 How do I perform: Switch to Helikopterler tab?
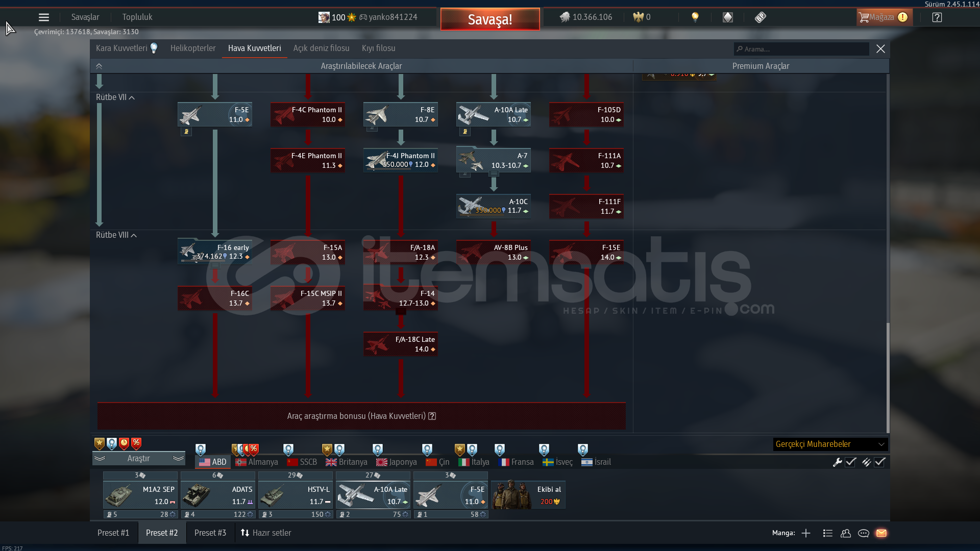(x=193, y=48)
